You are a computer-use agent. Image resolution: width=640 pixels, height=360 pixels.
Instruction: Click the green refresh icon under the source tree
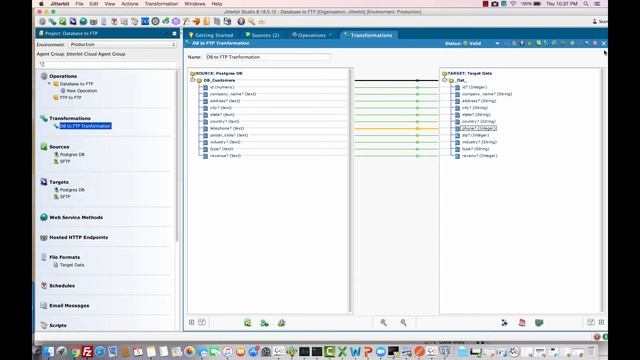click(x=247, y=323)
